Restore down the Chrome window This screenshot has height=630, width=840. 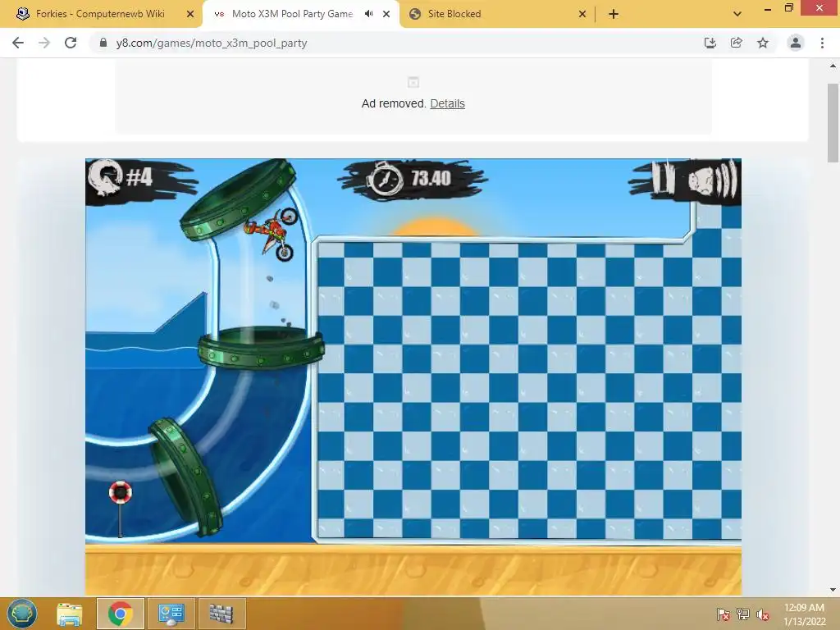coord(789,8)
